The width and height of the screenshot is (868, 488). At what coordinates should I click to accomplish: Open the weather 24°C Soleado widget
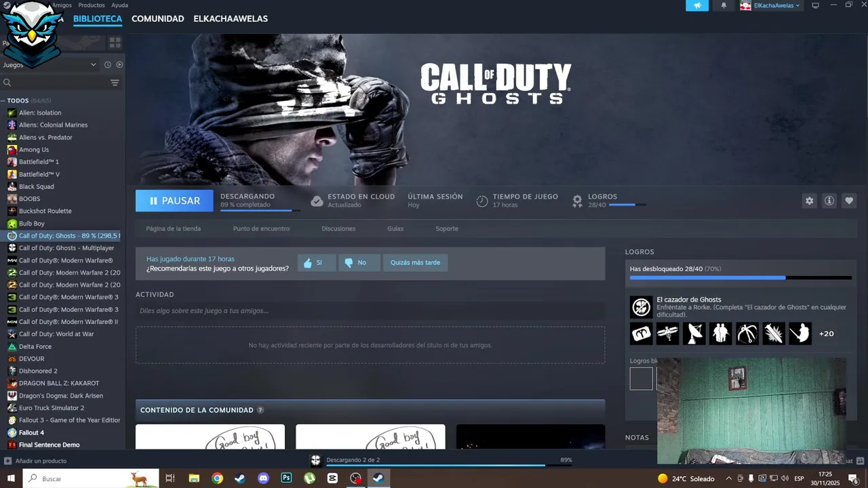(686, 479)
